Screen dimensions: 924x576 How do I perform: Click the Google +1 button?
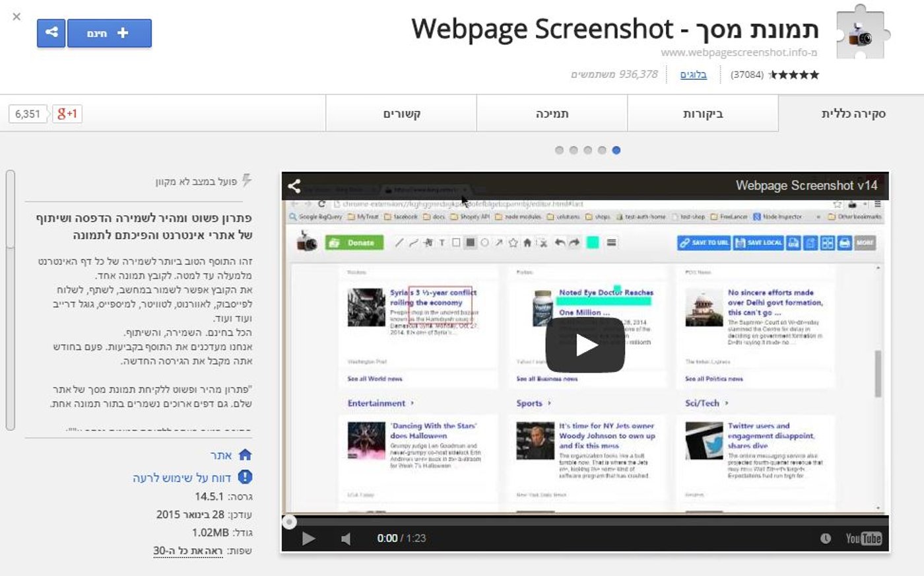click(67, 114)
